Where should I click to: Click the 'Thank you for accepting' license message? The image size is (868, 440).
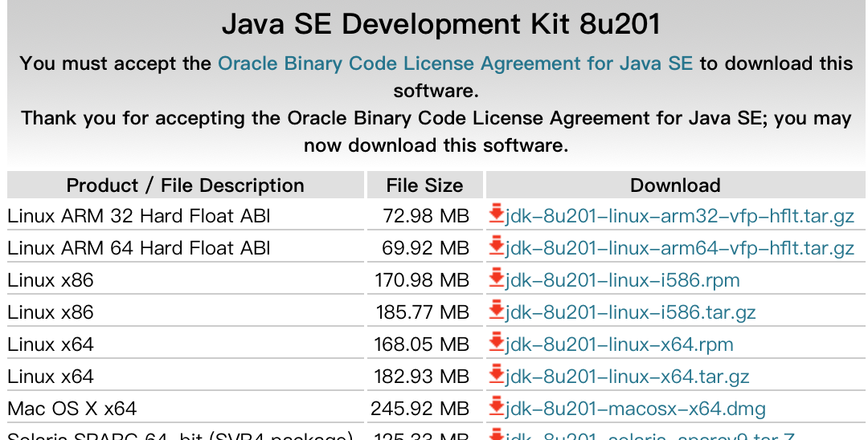pos(436,132)
